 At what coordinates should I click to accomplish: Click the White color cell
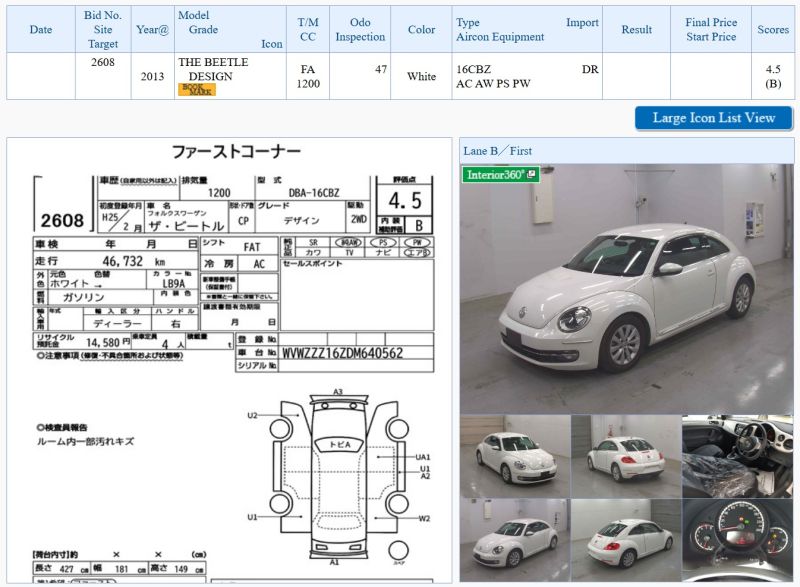click(x=421, y=76)
